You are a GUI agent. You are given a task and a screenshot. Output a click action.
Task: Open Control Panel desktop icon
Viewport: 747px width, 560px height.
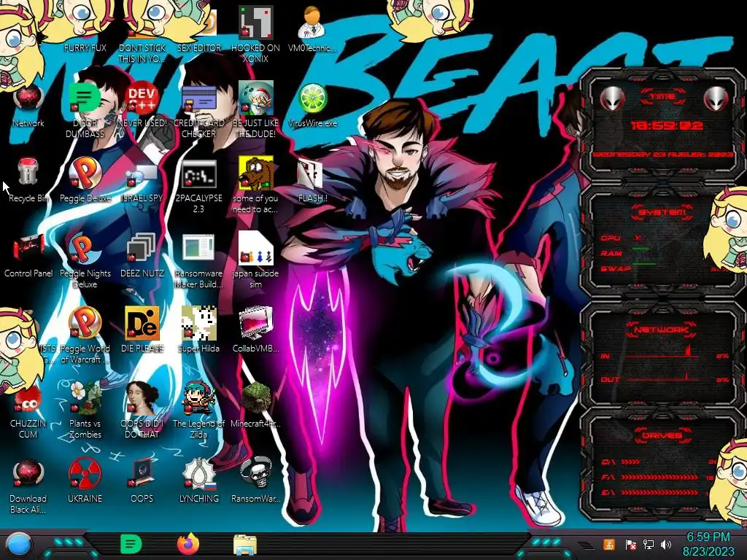click(28, 256)
